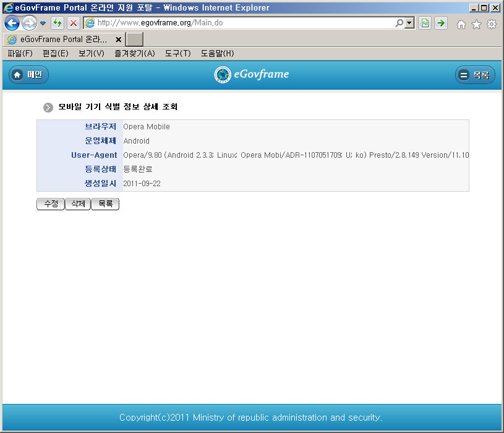
Task: Click the eGovframe logo in header
Action: pos(252,75)
